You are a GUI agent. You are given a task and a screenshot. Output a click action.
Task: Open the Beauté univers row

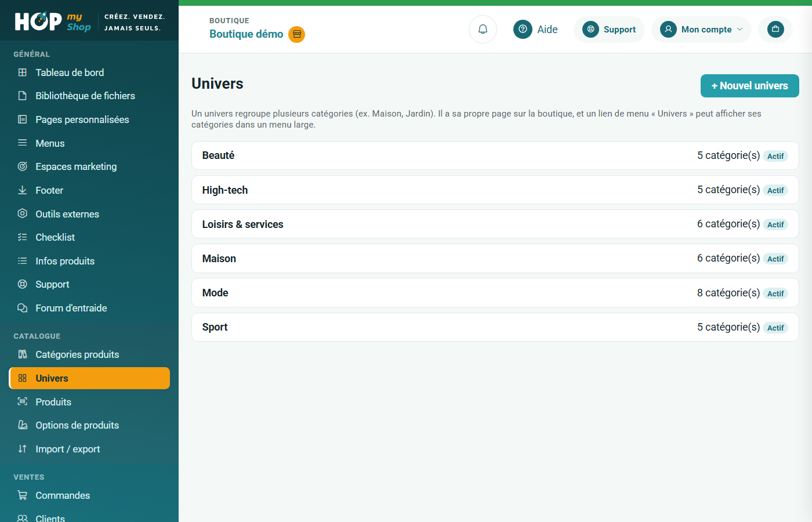tap(495, 155)
